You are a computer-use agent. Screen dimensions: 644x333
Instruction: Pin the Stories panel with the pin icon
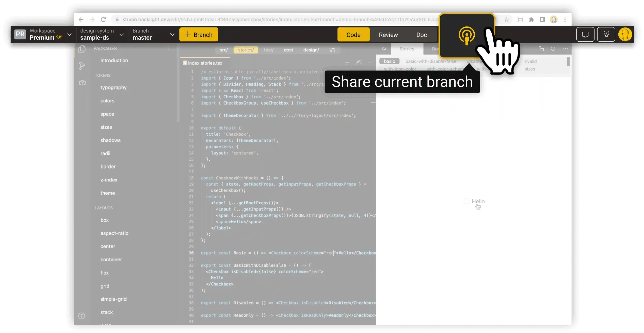pyautogui.click(x=384, y=49)
